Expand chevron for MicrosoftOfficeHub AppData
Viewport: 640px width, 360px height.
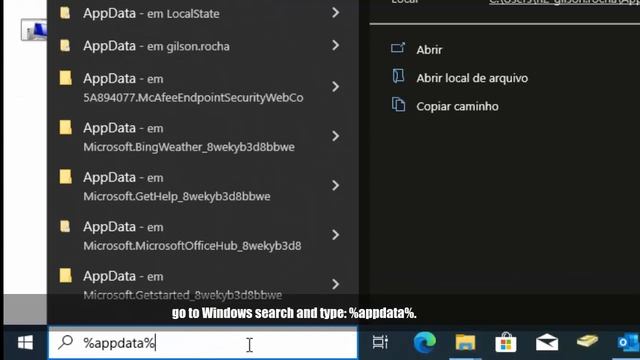336,235
